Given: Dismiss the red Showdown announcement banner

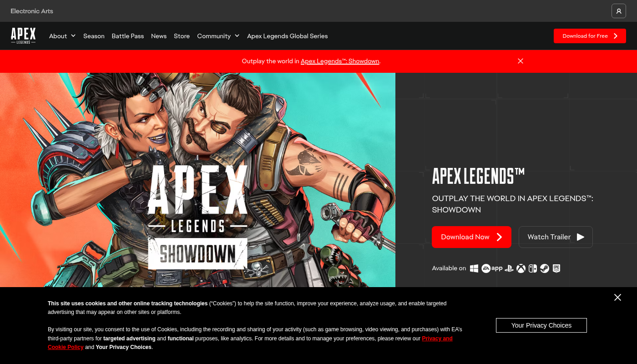Looking at the screenshot, I should coord(521,61).
